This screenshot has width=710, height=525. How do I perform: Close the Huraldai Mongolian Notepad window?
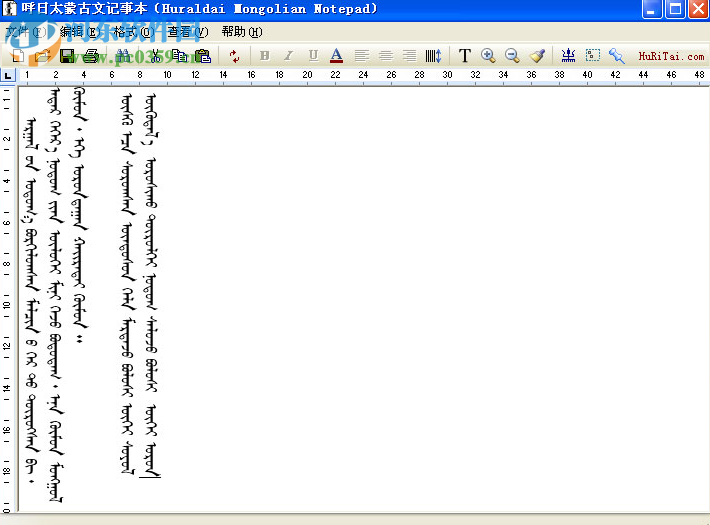pyautogui.click(x=698, y=9)
